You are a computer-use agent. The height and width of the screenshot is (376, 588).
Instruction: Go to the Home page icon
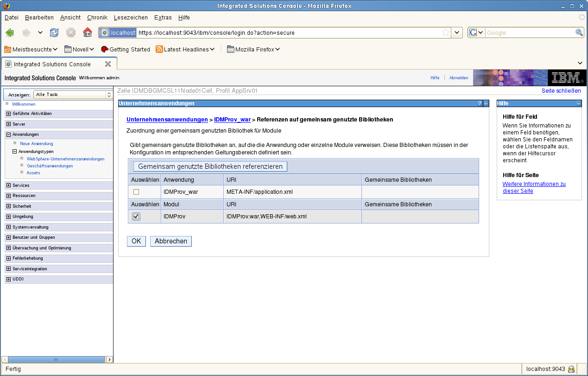click(x=88, y=32)
